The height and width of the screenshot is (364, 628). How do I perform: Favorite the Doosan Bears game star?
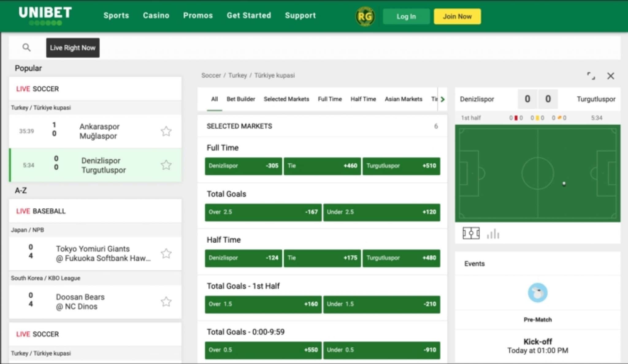pos(166,302)
